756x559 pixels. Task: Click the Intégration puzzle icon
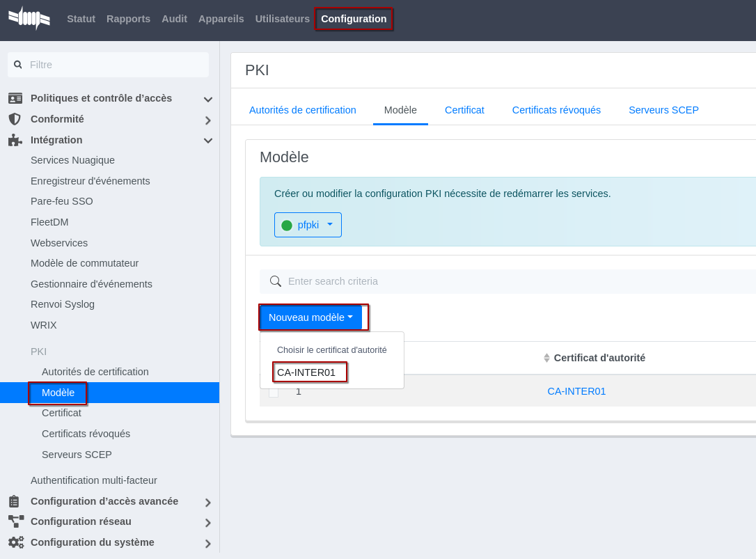[x=15, y=140]
